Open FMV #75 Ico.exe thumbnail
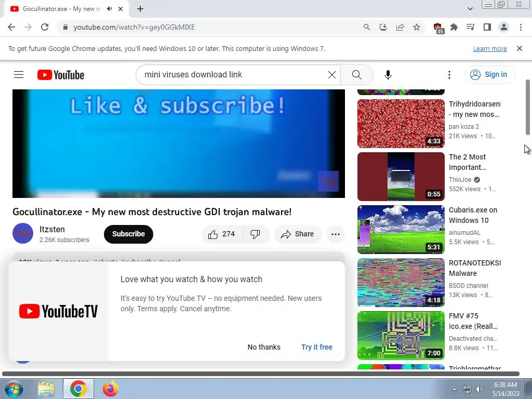 401,336
